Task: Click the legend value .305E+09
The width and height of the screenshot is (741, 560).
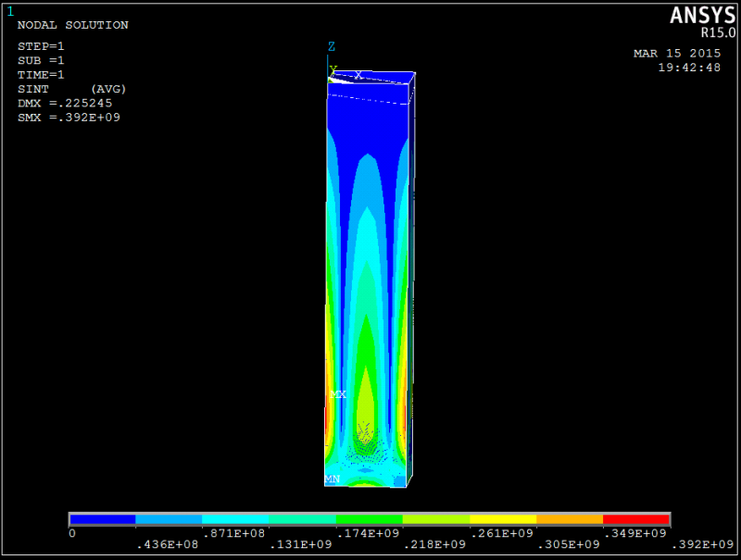Action: coord(569,545)
